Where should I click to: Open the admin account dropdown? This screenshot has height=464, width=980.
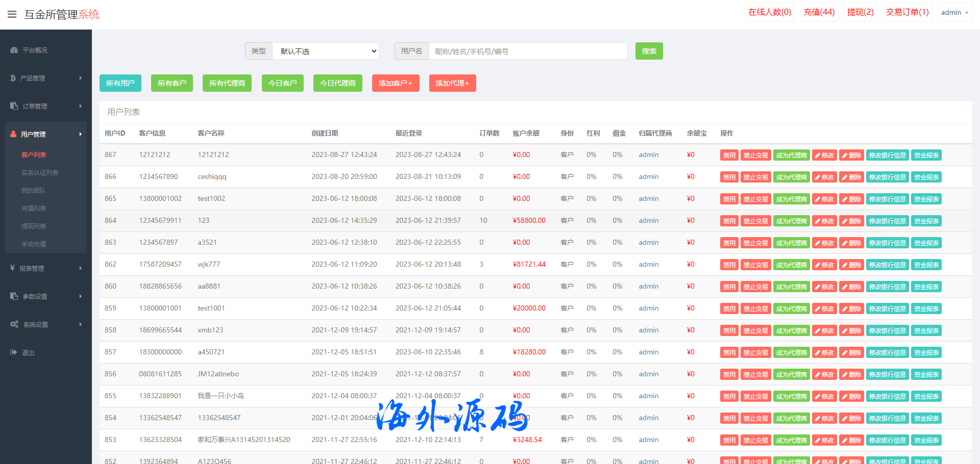[954, 12]
